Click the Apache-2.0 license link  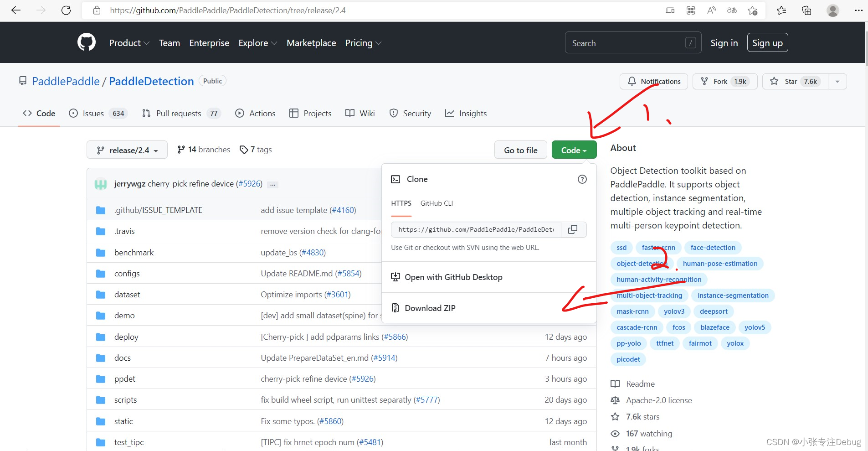click(x=659, y=400)
